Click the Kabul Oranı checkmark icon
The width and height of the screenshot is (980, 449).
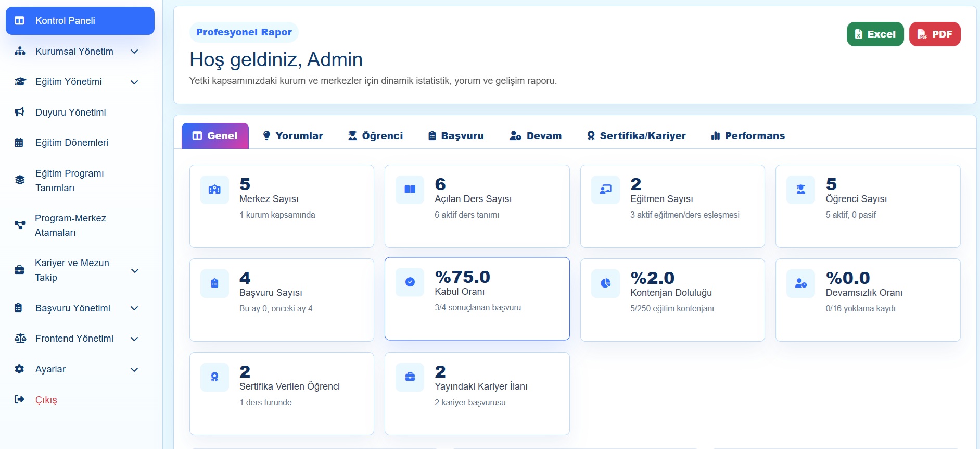click(x=410, y=282)
